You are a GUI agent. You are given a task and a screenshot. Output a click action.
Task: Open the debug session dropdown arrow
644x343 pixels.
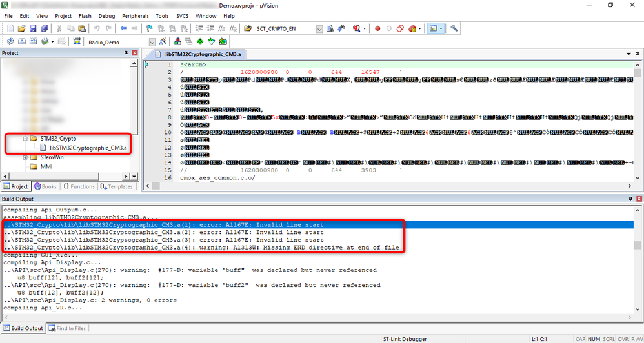click(365, 29)
